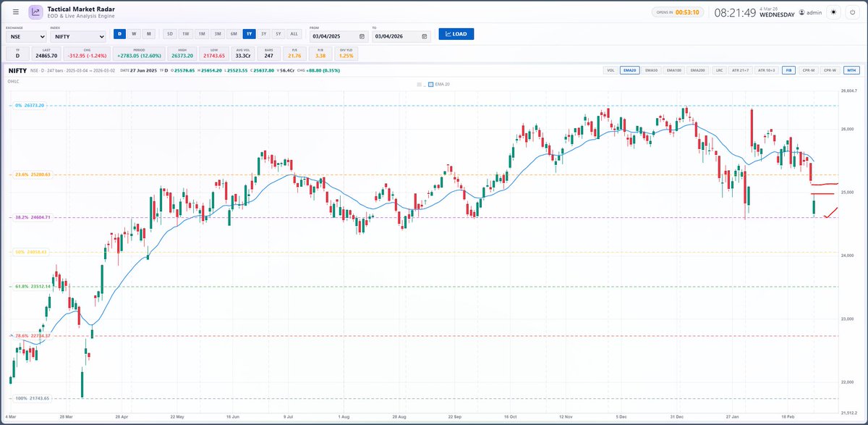Click the Fibonacci 100% 21743.65 label
Screen dimensions: 868x425
(31, 398)
